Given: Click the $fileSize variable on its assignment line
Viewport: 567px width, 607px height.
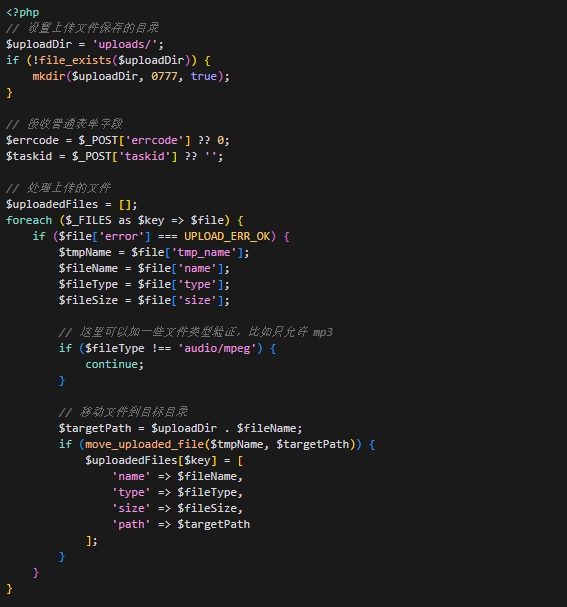Looking at the screenshot, I should click(88, 300).
